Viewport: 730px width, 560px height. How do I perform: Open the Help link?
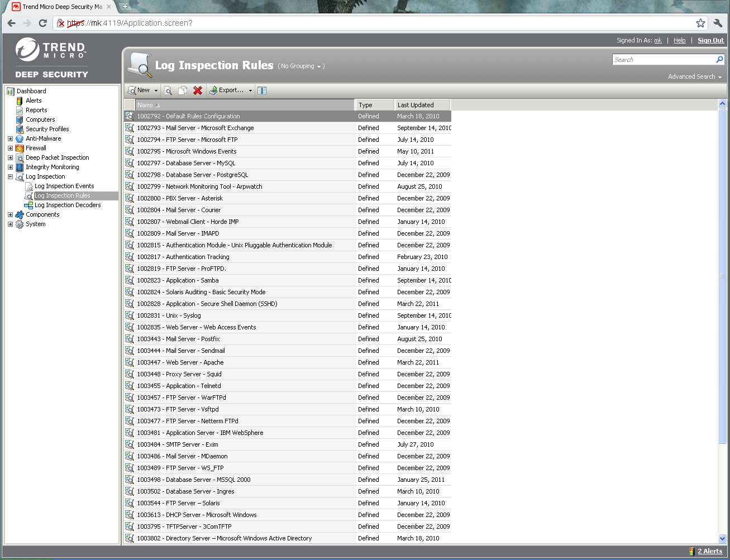tap(679, 40)
